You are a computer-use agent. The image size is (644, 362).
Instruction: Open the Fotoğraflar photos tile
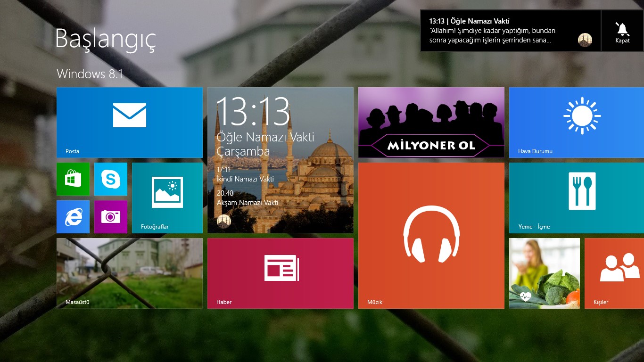pyautogui.click(x=167, y=197)
